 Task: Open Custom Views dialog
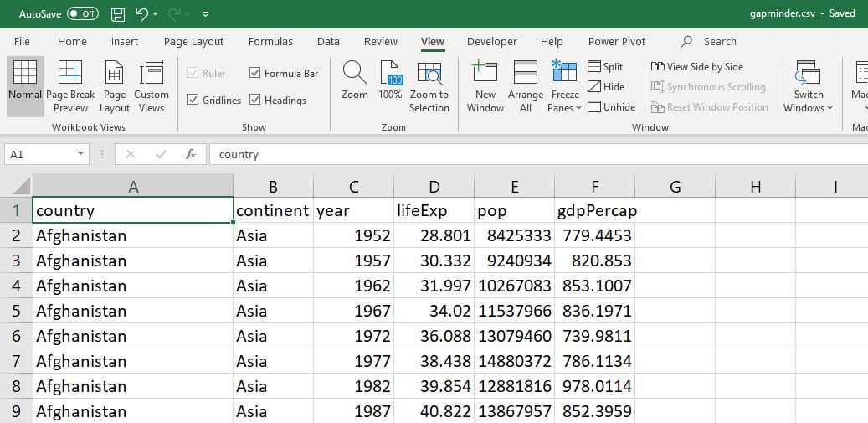point(152,74)
